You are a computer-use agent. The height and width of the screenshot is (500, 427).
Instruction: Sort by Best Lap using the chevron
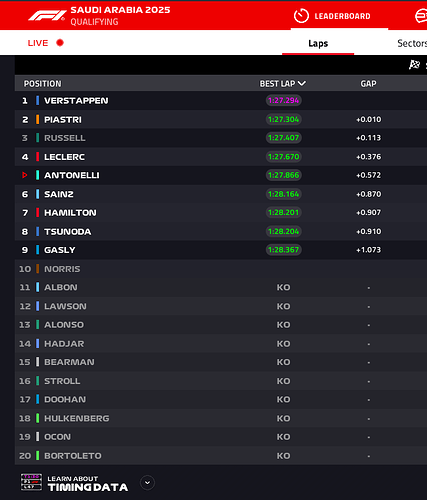(302, 83)
